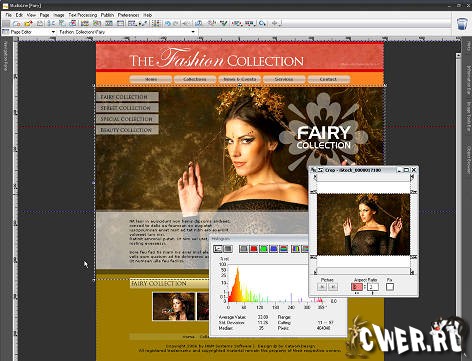Click the first histogram display mode icon
Screen dimensions: 472x361
pyautogui.click(x=218, y=249)
